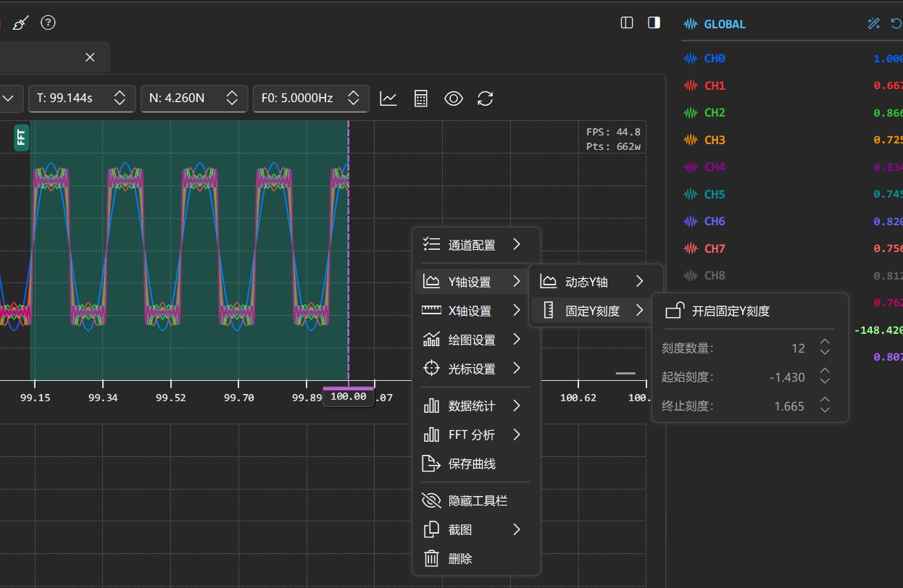Click the 起始刻度 value field -1.430
The height and width of the screenshot is (588, 903).
point(788,377)
